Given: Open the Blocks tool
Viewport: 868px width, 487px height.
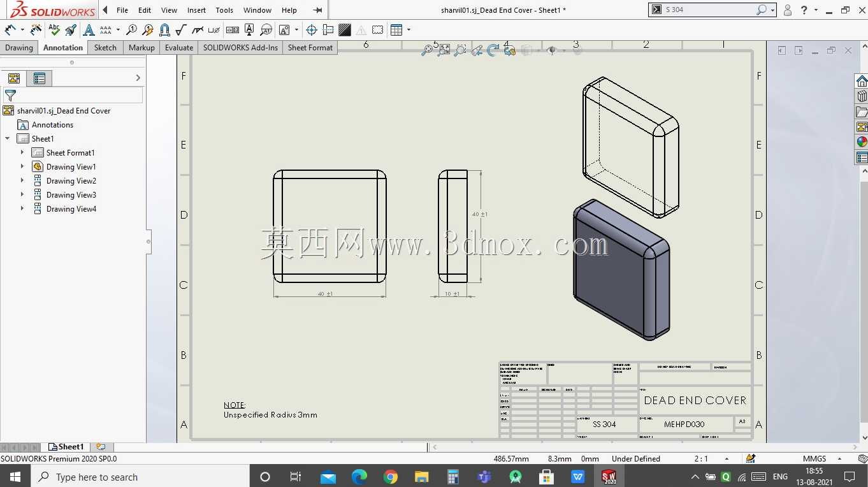Looking at the screenshot, I should [x=284, y=29].
